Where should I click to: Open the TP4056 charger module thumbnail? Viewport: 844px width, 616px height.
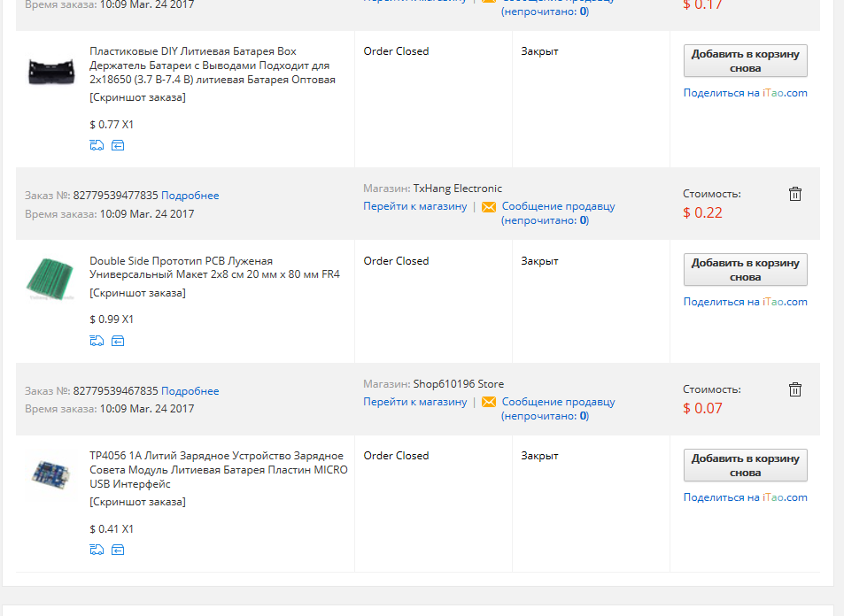50,475
